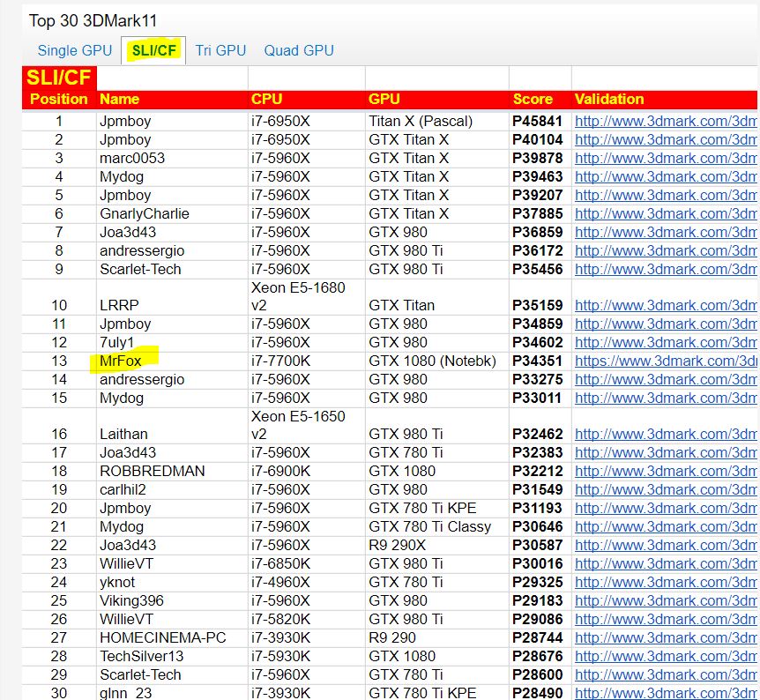Select the SLI/CF tab
The image size is (760, 700).
click(x=153, y=50)
